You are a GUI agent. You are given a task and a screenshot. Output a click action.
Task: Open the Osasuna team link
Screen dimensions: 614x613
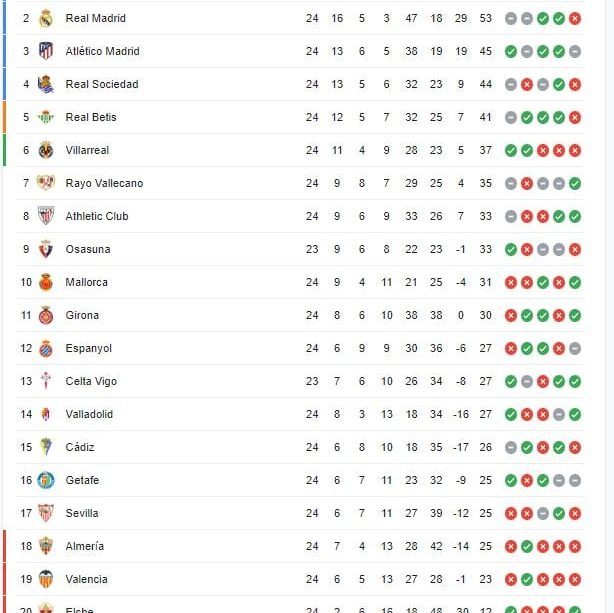[x=88, y=249]
